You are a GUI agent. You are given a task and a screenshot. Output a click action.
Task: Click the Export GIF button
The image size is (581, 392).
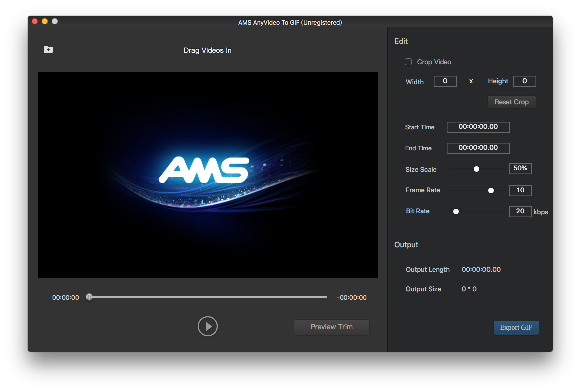(x=516, y=328)
